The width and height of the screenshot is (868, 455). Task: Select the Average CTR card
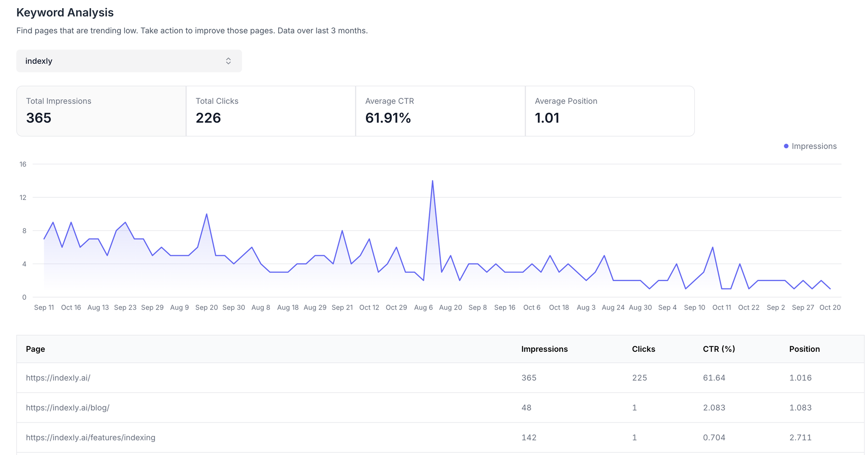pos(441,111)
